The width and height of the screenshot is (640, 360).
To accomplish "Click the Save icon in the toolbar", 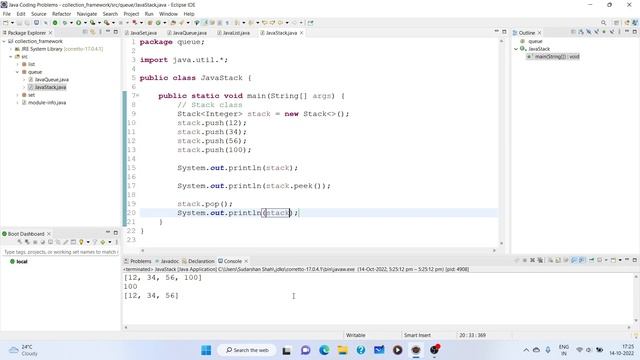I will (19, 23).
